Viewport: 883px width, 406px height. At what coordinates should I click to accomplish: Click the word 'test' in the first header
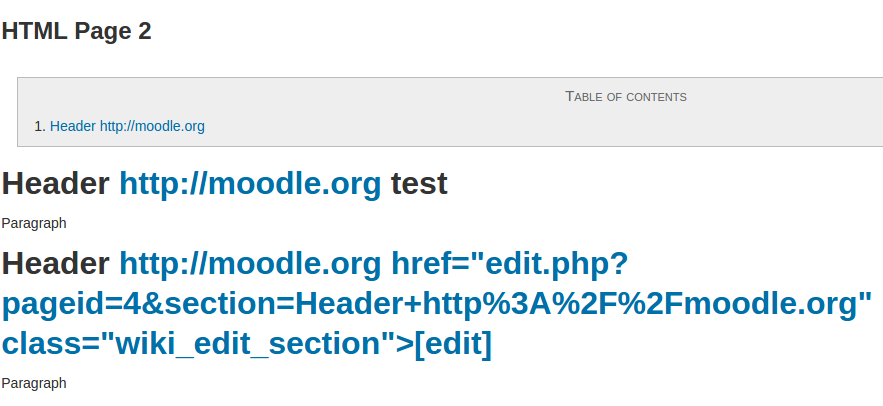[419, 184]
